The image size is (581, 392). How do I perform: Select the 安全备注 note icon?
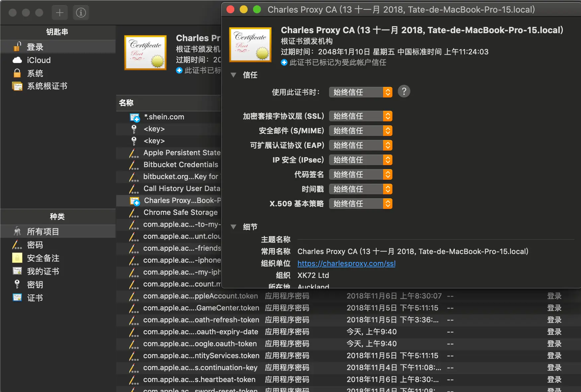17,258
